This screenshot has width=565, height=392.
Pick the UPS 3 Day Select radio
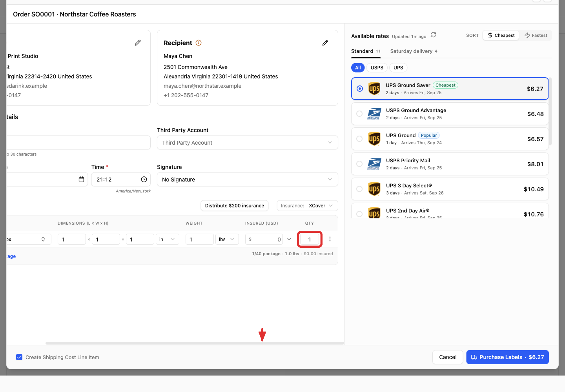(359, 189)
